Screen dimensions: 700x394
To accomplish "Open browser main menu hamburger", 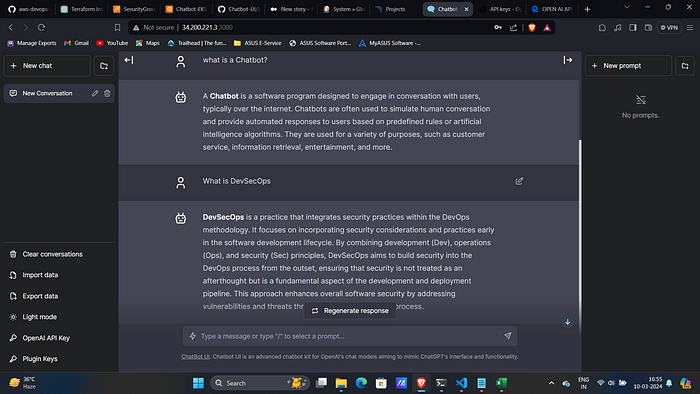I will pos(690,28).
